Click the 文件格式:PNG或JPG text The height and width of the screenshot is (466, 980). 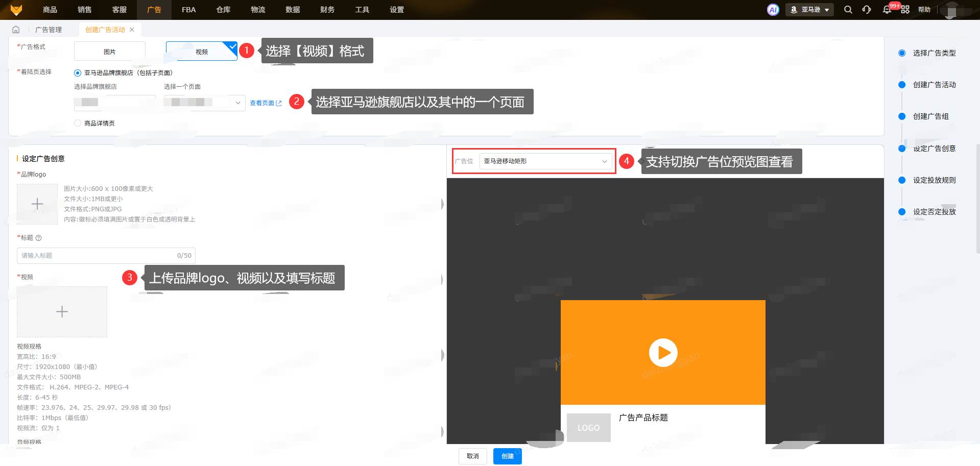click(x=93, y=209)
